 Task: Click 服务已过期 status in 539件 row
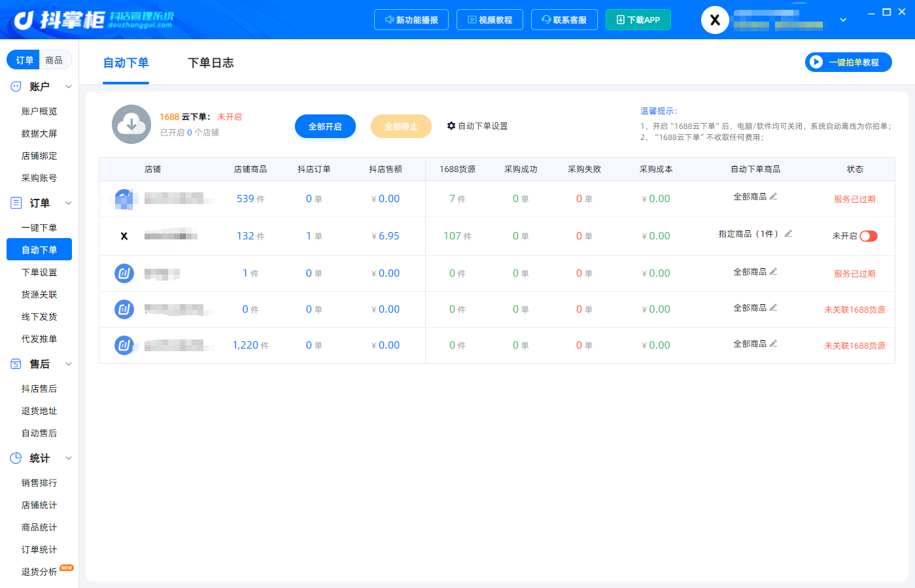855,199
